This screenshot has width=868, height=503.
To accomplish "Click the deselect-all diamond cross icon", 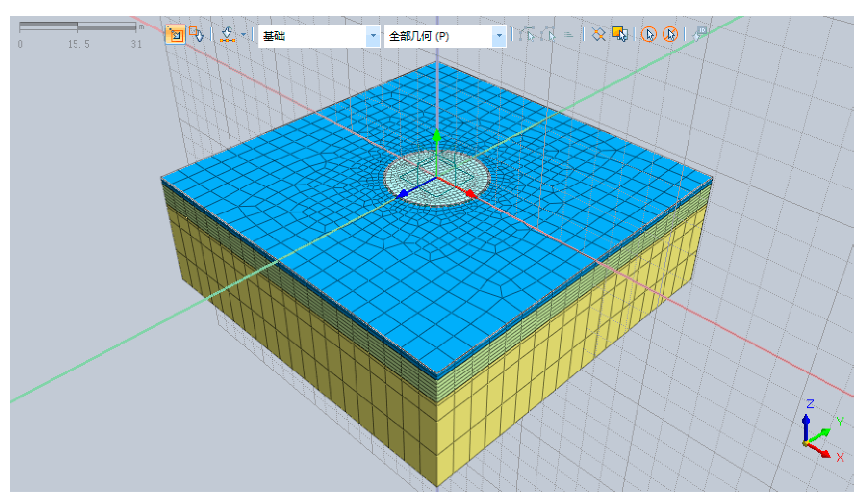I will [x=598, y=35].
